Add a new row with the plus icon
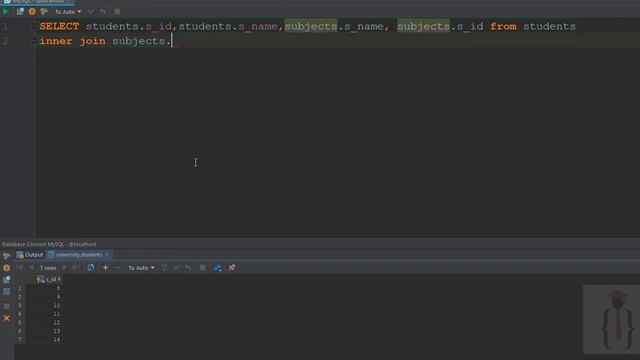 105,268
